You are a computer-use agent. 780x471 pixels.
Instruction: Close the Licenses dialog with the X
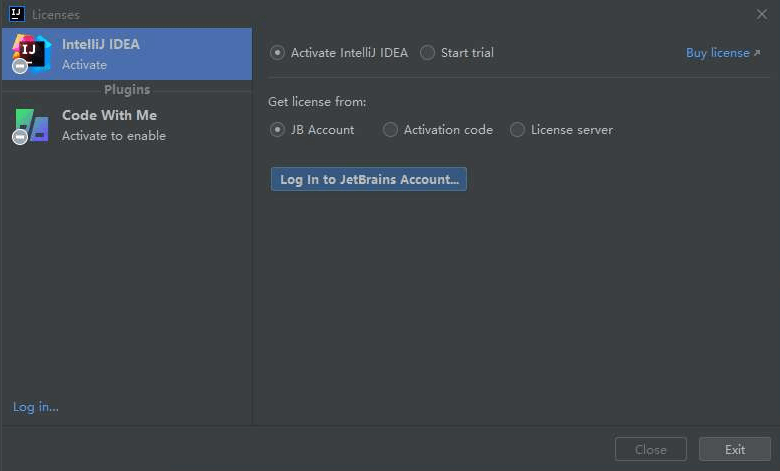[762, 14]
